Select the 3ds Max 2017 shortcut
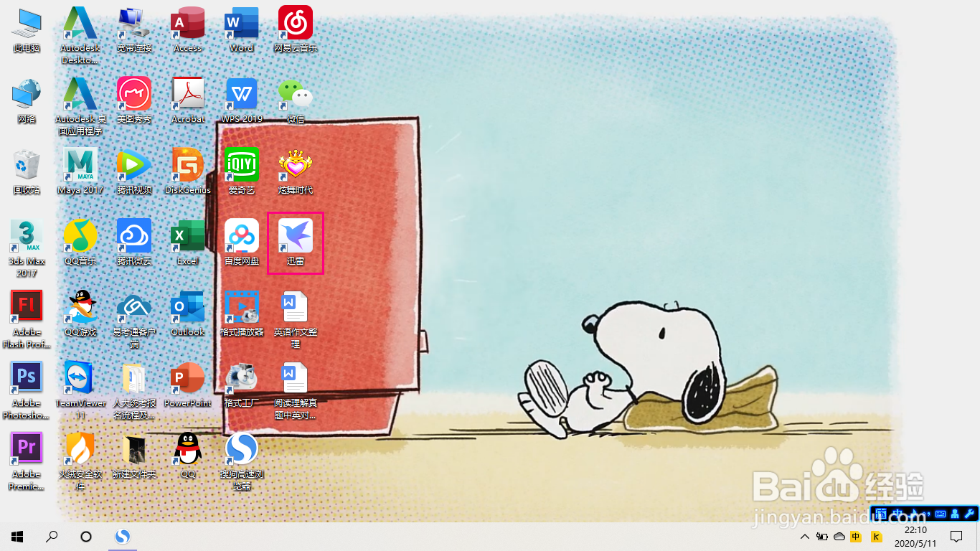The width and height of the screenshot is (980, 551). [27, 249]
